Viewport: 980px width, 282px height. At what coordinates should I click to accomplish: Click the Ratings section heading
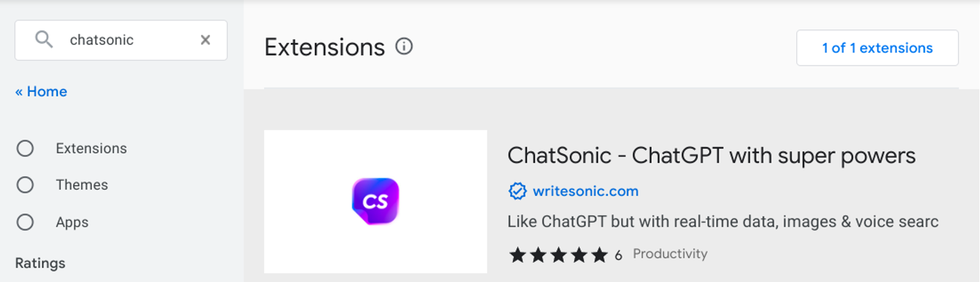coord(40,263)
